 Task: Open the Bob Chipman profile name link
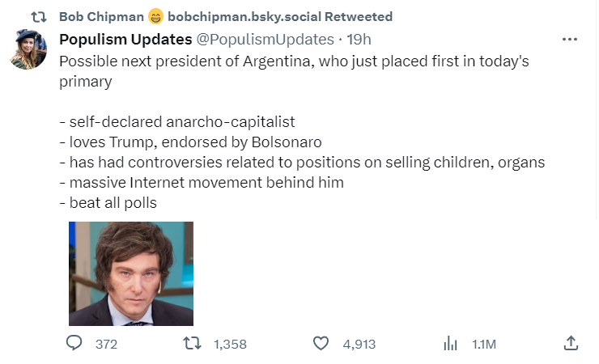(x=101, y=16)
